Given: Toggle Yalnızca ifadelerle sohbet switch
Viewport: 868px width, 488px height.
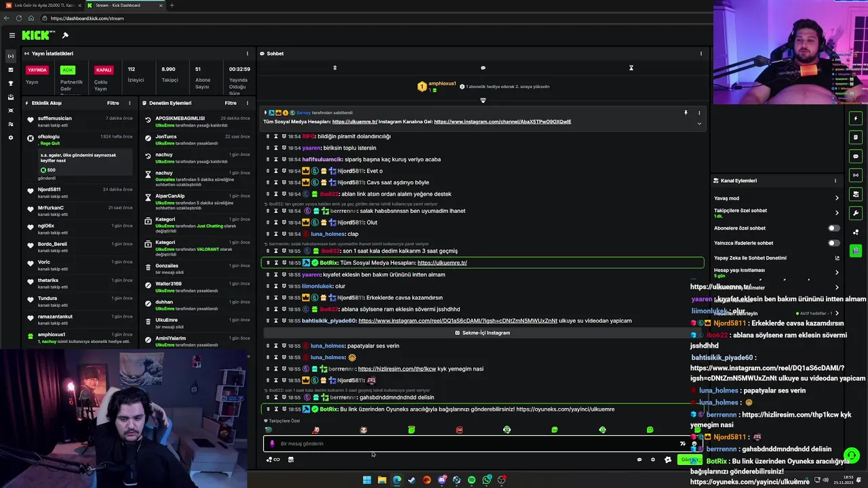Looking at the screenshot, I should coord(833,243).
